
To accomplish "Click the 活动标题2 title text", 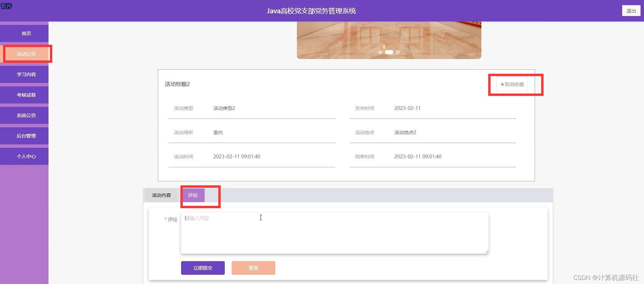I will coord(177,84).
